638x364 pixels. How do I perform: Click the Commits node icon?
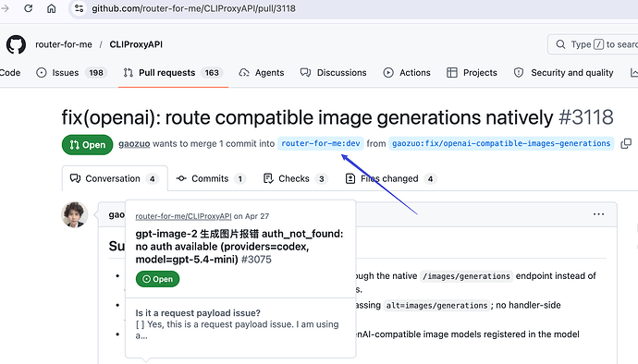[x=181, y=178]
